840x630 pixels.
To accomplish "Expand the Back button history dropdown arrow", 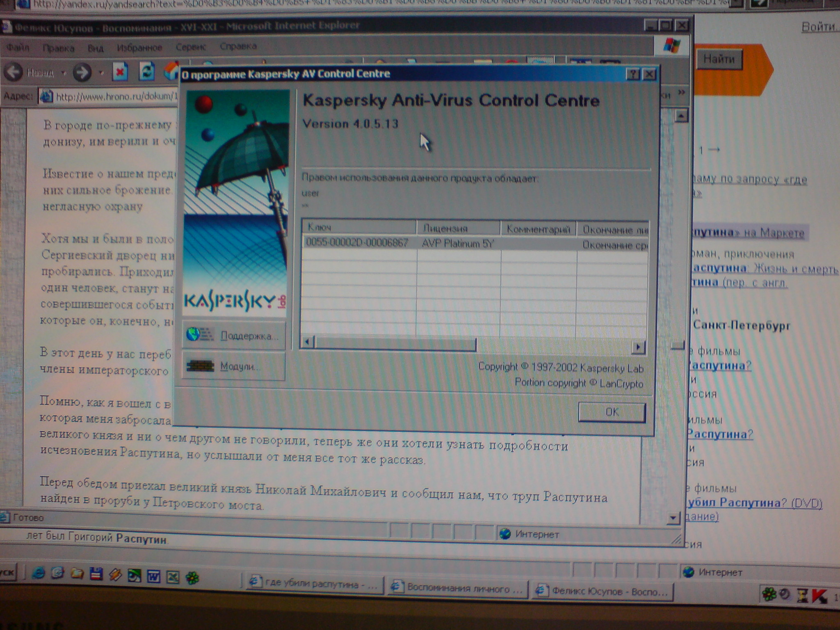I will [x=64, y=73].
